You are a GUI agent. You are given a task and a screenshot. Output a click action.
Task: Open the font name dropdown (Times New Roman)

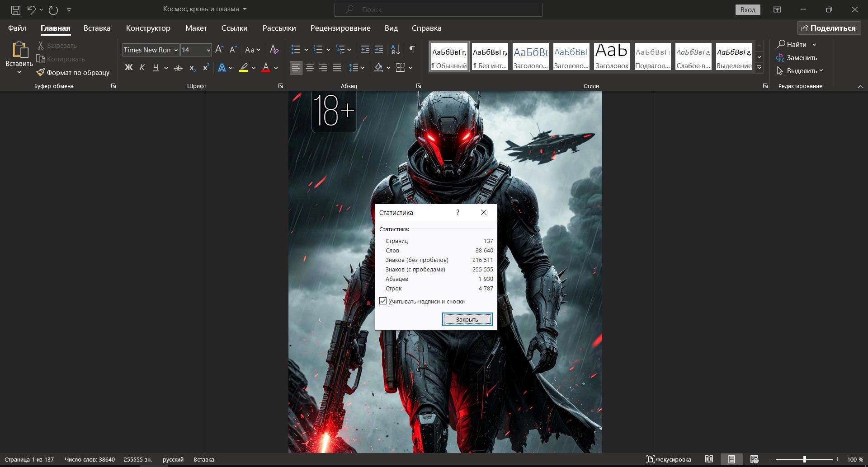click(176, 50)
